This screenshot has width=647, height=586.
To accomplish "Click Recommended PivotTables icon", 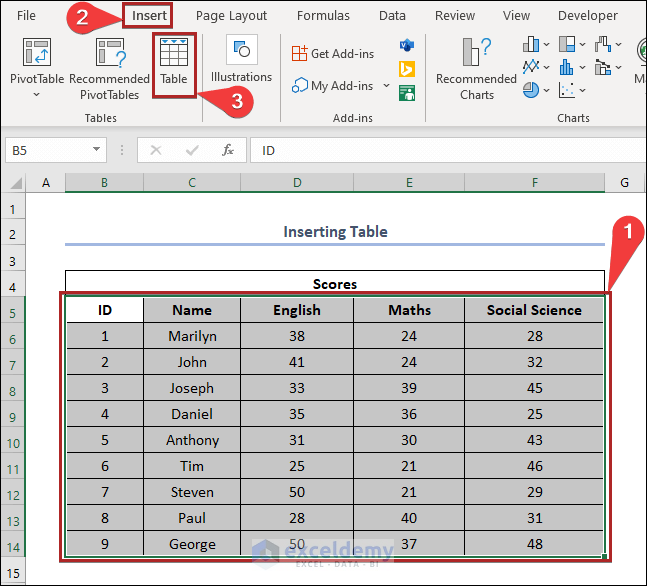I will (x=110, y=53).
